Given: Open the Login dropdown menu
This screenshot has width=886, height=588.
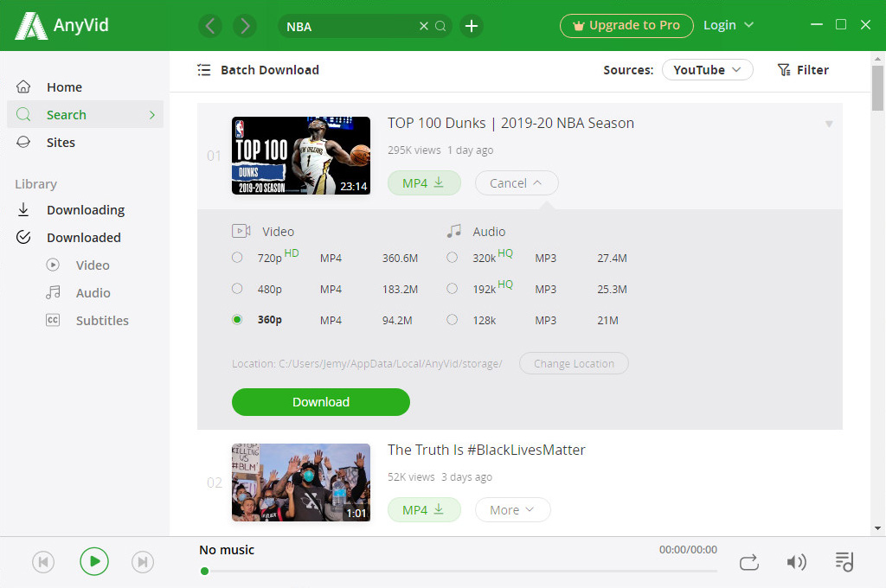Looking at the screenshot, I should coord(729,25).
